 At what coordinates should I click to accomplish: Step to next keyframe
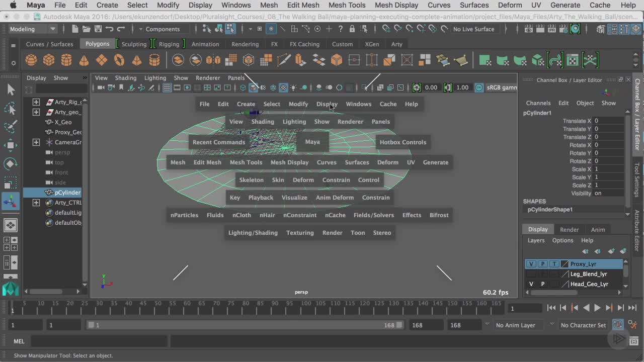pos(609,308)
